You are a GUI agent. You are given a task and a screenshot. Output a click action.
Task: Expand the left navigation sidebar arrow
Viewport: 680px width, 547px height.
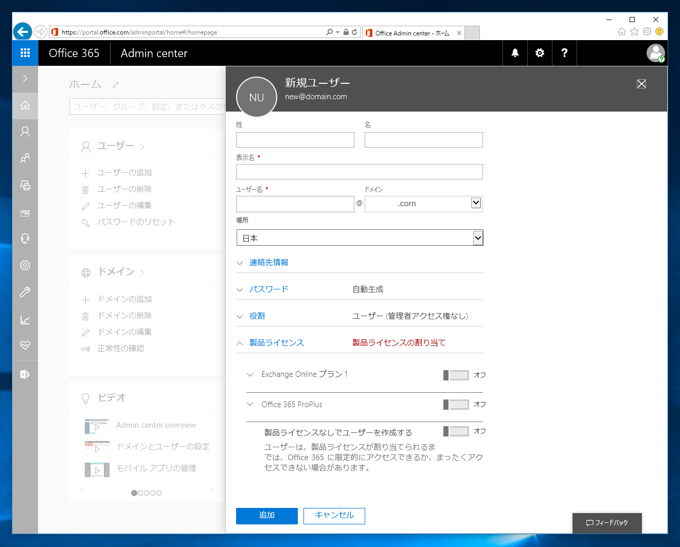(x=25, y=79)
